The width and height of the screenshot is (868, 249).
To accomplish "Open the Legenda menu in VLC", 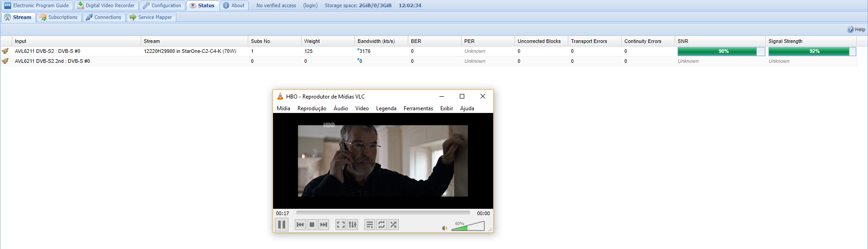I will point(386,108).
